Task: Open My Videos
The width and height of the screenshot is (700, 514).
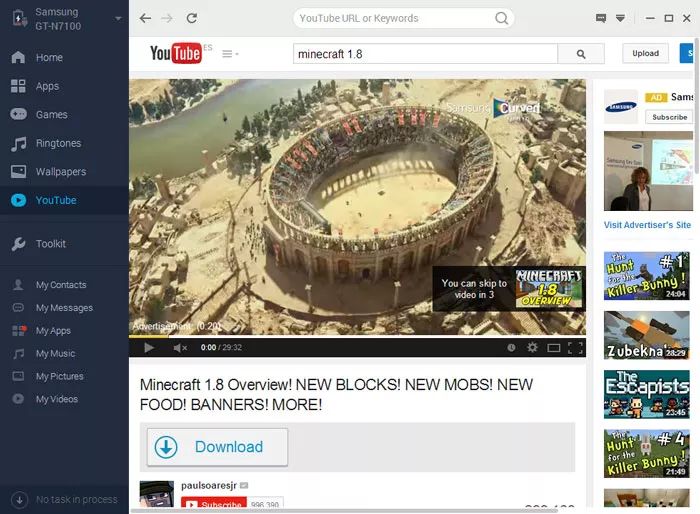Action: click(x=64, y=399)
